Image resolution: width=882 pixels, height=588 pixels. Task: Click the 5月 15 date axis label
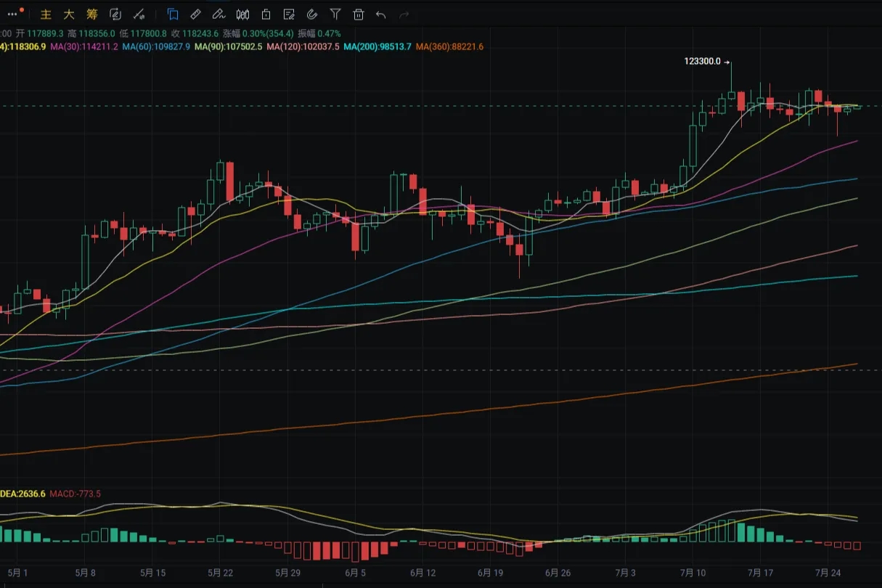click(x=152, y=573)
